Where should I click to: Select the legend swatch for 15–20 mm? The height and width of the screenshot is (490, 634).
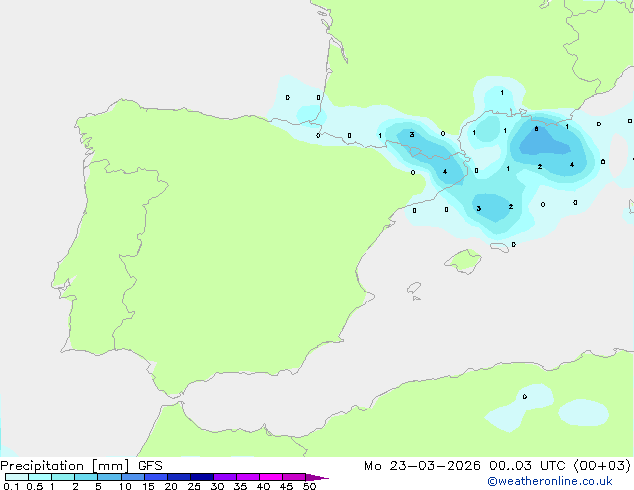pyautogui.click(x=156, y=477)
